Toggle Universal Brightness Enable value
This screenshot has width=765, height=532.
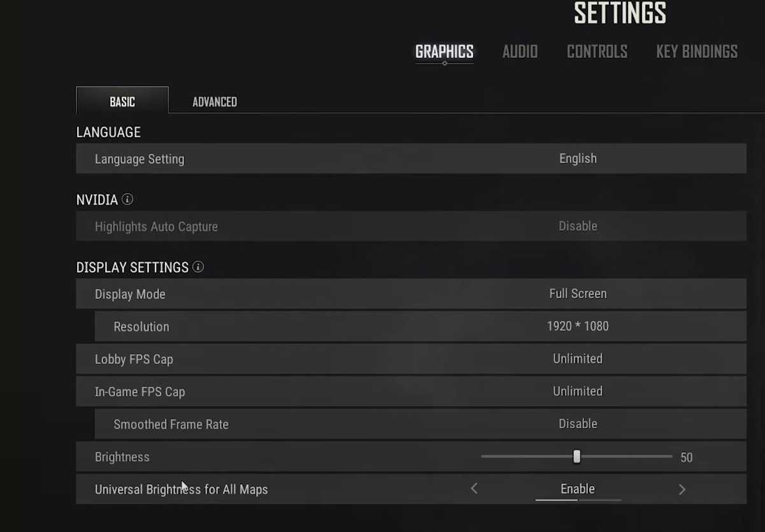pos(578,489)
